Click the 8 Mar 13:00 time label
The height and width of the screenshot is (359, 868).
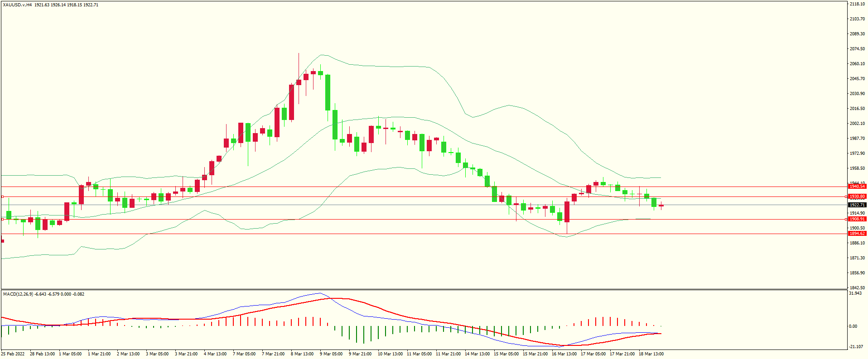[x=302, y=354]
